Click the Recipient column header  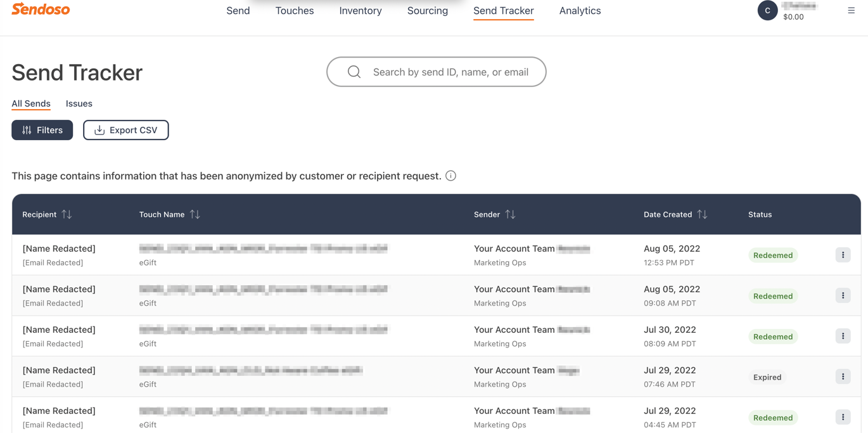click(x=39, y=214)
